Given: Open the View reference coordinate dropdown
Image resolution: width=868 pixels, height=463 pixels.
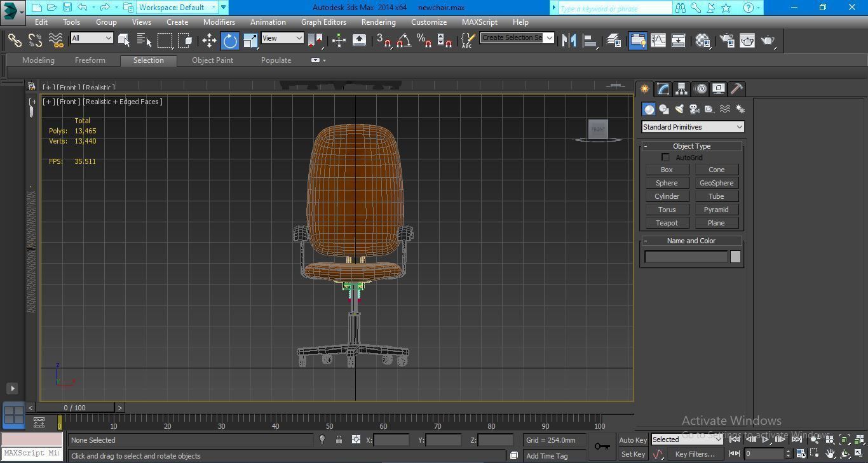Looking at the screenshot, I should coord(282,38).
